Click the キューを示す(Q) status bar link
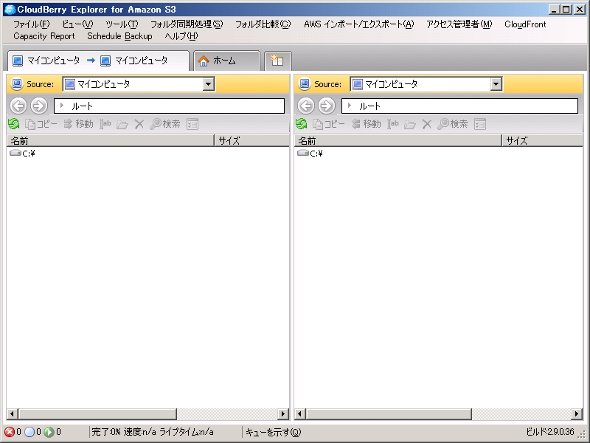This screenshot has height=443, width=590. coord(273,432)
